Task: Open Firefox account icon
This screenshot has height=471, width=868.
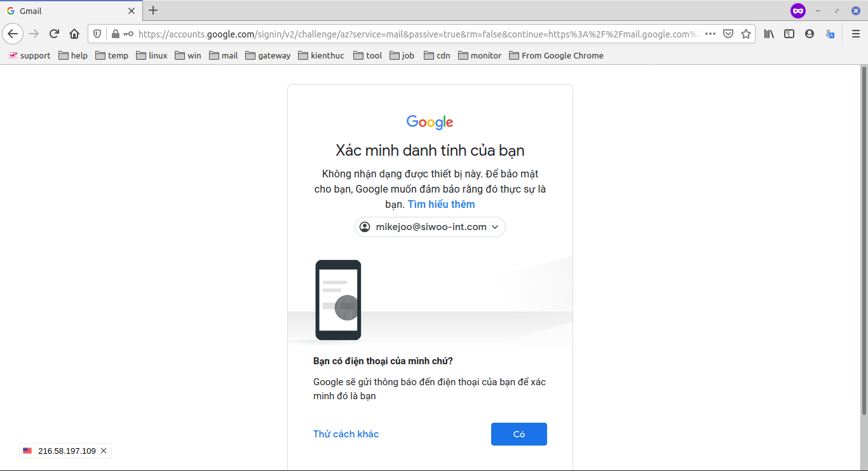Action: point(810,34)
